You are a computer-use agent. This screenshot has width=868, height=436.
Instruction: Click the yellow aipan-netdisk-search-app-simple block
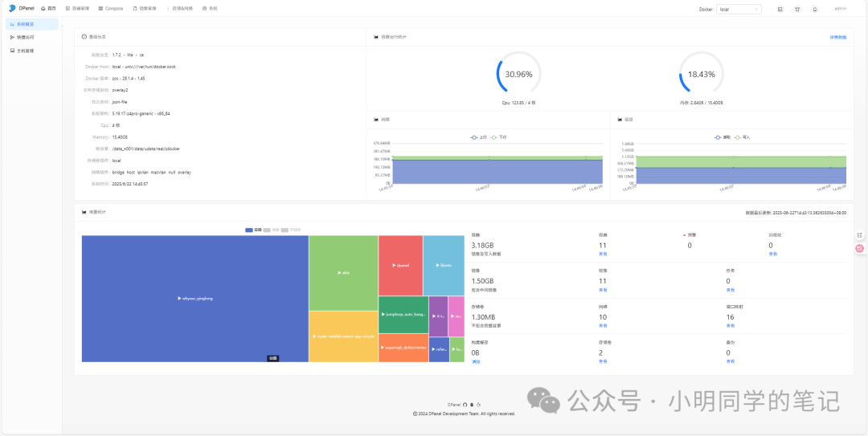coord(343,336)
